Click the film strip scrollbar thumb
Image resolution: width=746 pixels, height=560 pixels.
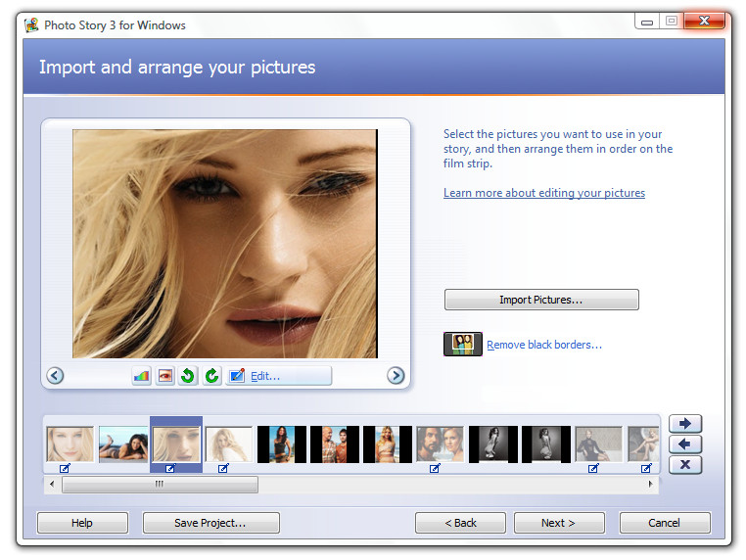tap(160, 485)
